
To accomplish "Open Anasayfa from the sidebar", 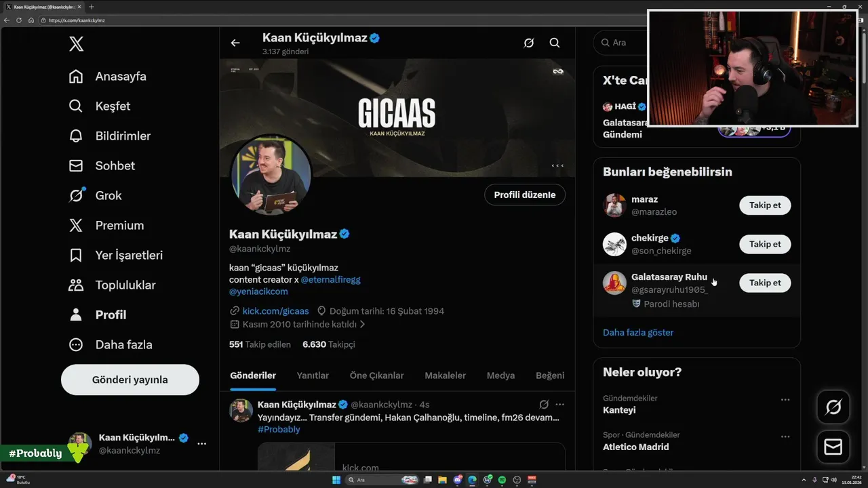I will pyautogui.click(x=107, y=76).
